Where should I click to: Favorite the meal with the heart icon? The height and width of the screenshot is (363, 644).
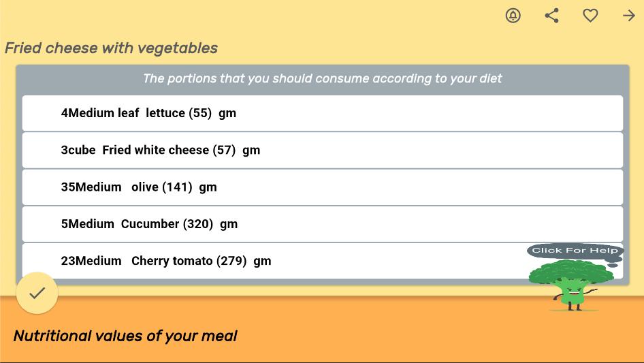click(590, 16)
